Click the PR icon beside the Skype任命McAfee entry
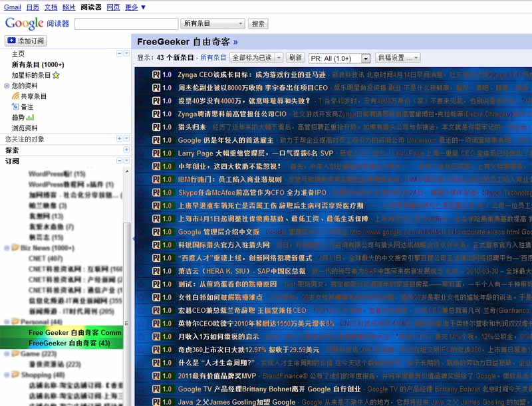Image resolution: width=532 pixels, height=406 pixels. coord(156,193)
